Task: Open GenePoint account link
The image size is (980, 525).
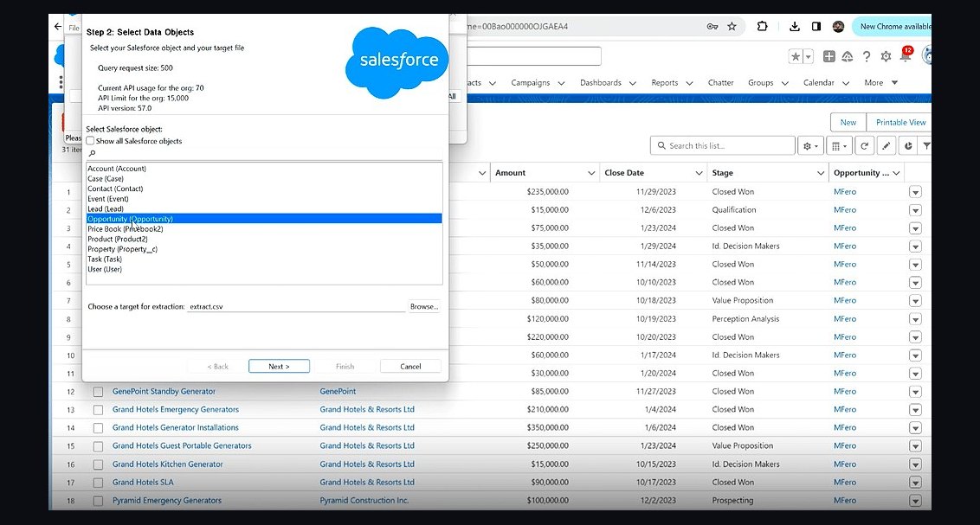Action: point(338,392)
